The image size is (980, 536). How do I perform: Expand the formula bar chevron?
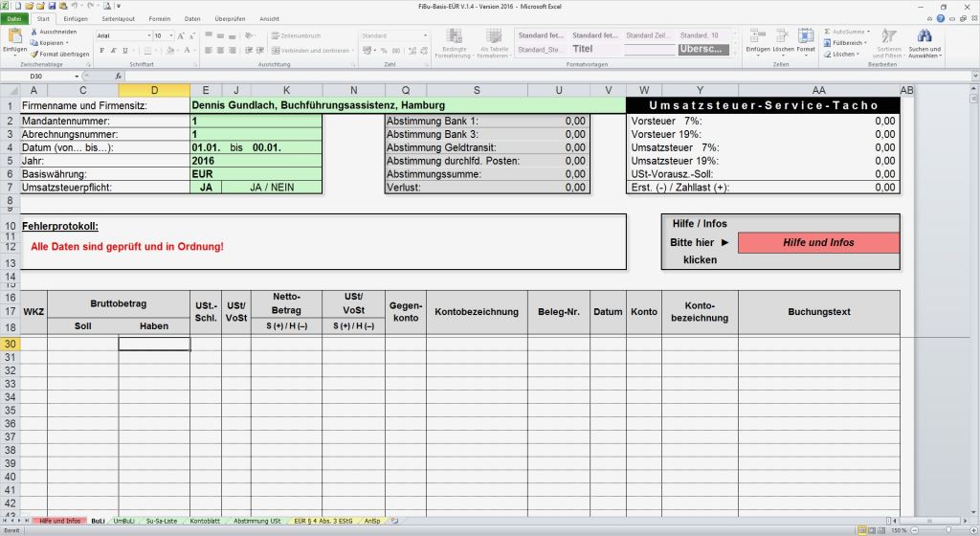pyautogui.click(x=975, y=77)
